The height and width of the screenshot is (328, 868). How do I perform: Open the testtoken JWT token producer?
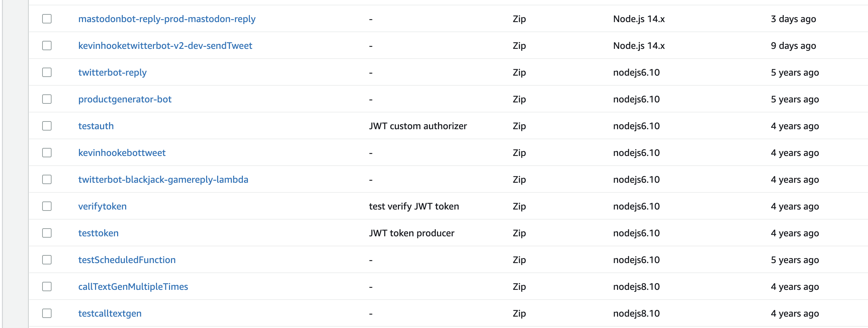point(98,233)
